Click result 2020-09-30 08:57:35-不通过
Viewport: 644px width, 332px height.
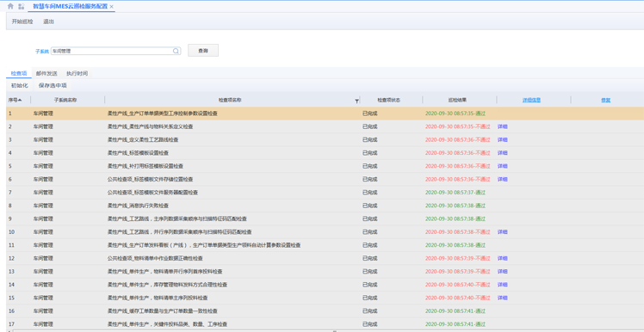(457, 126)
